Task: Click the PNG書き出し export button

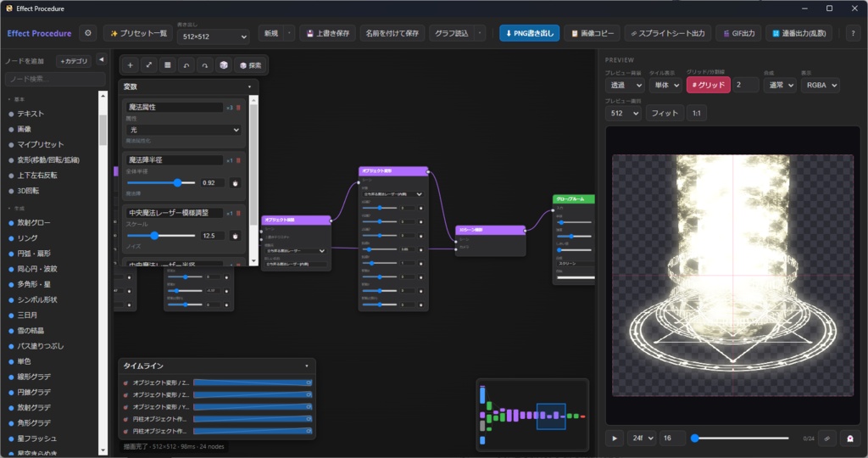Action: pos(529,33)
